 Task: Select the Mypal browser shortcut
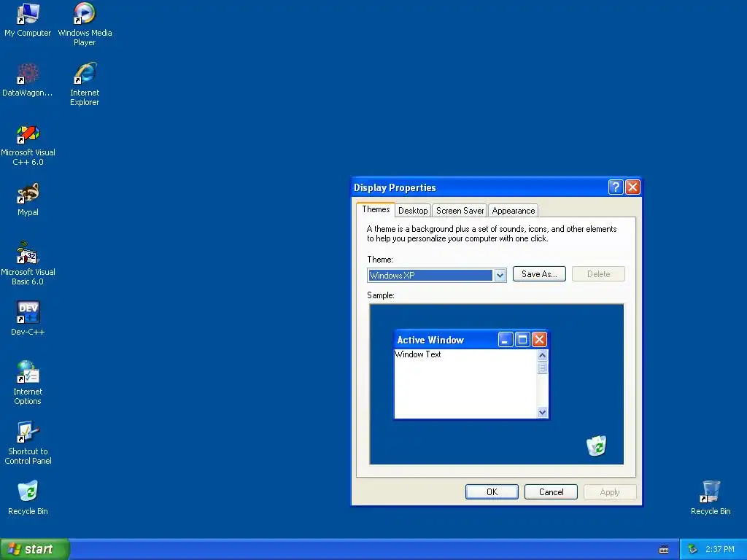point(28,200)
